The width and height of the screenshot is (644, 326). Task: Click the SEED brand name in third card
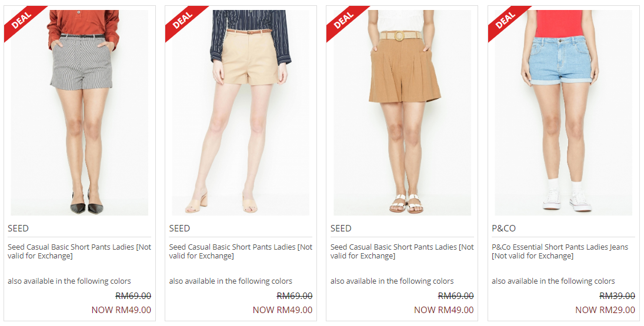point(341,228)
